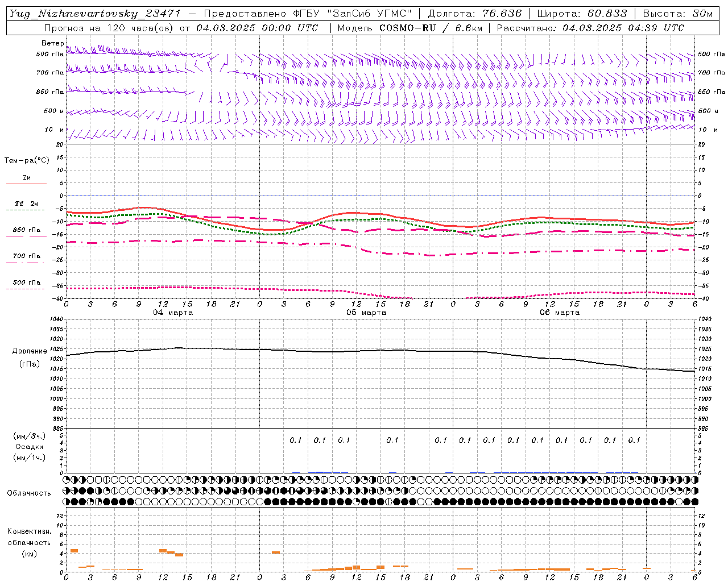Click the Прогноз на 120 часа(ов) header text
Screen dimensions: 728x582
(110, 28)
